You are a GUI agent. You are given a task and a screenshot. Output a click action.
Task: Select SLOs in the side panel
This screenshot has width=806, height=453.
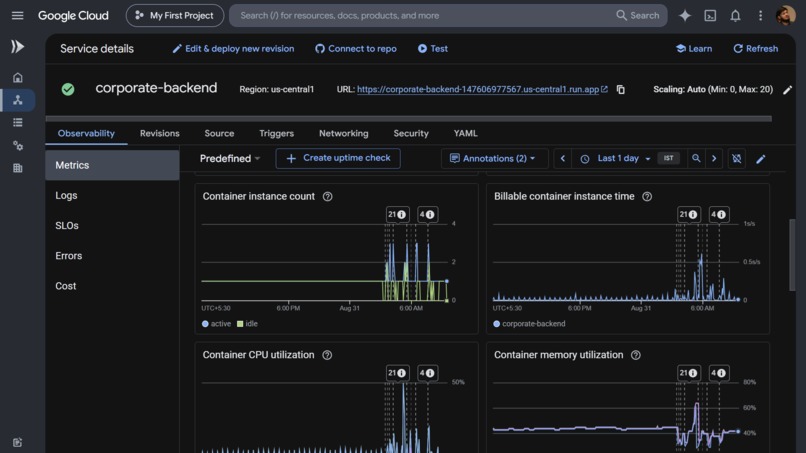tap(112, 226)
